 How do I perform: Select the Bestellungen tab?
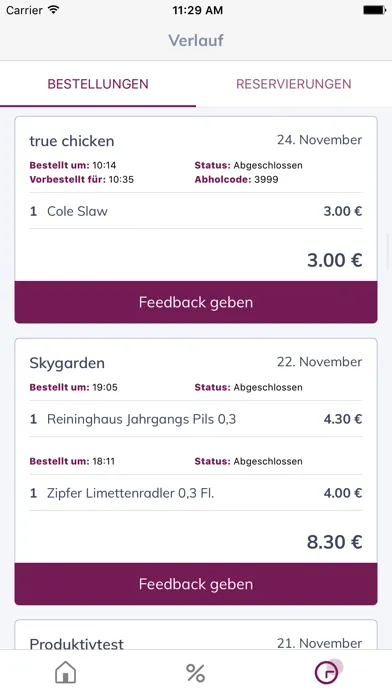tap(98, 84)
